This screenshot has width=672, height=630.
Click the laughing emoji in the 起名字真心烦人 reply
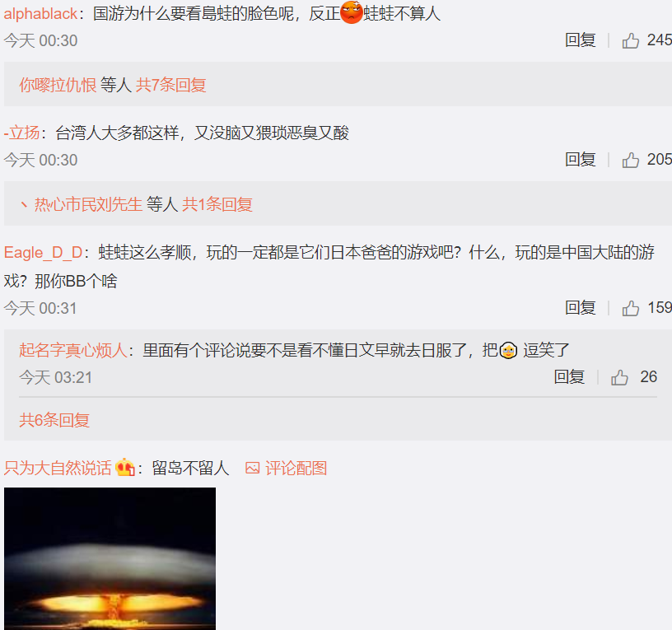pyautogui.click(x=509, y=351)
